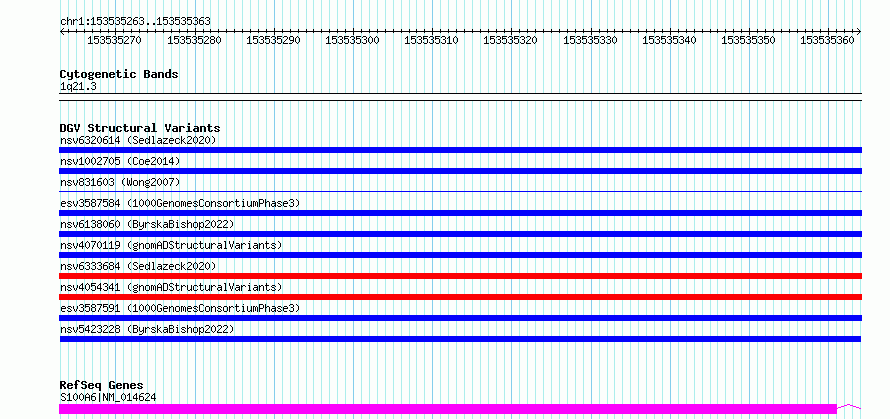The width and height of the screenshot is (890, 419).
Task: Click the red bar of nsv4054341
Action: [x=460, y=297]
